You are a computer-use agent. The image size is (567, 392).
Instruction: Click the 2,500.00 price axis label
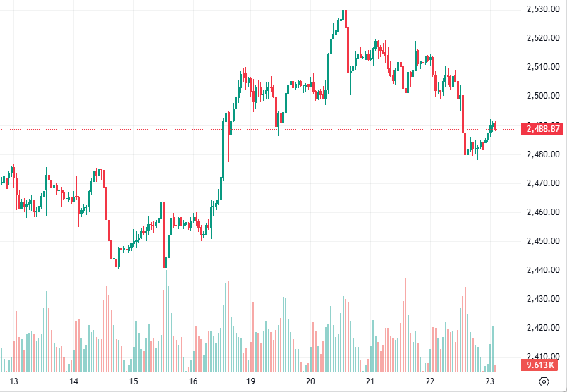pyautogui.click(x=543, y=96)
